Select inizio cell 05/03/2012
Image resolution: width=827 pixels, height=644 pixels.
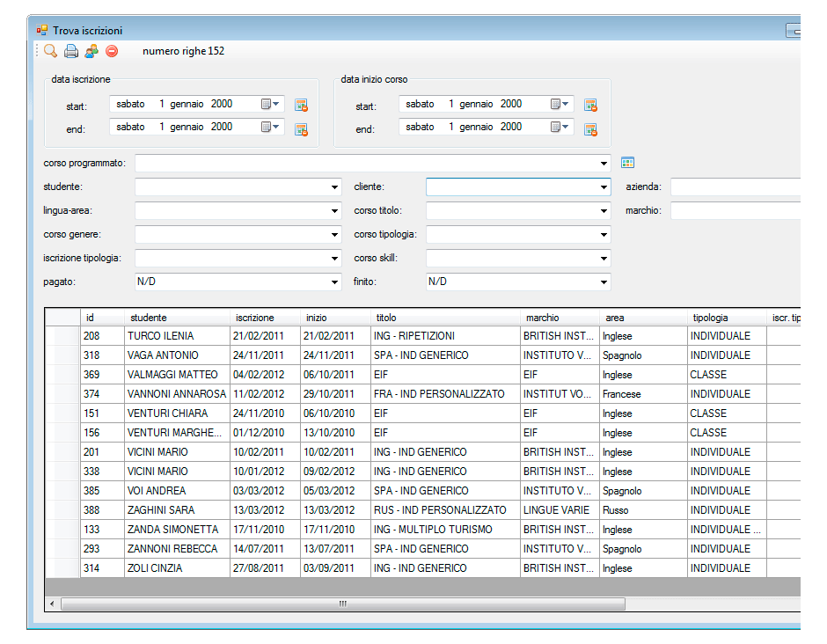click(x=335, y=491)
